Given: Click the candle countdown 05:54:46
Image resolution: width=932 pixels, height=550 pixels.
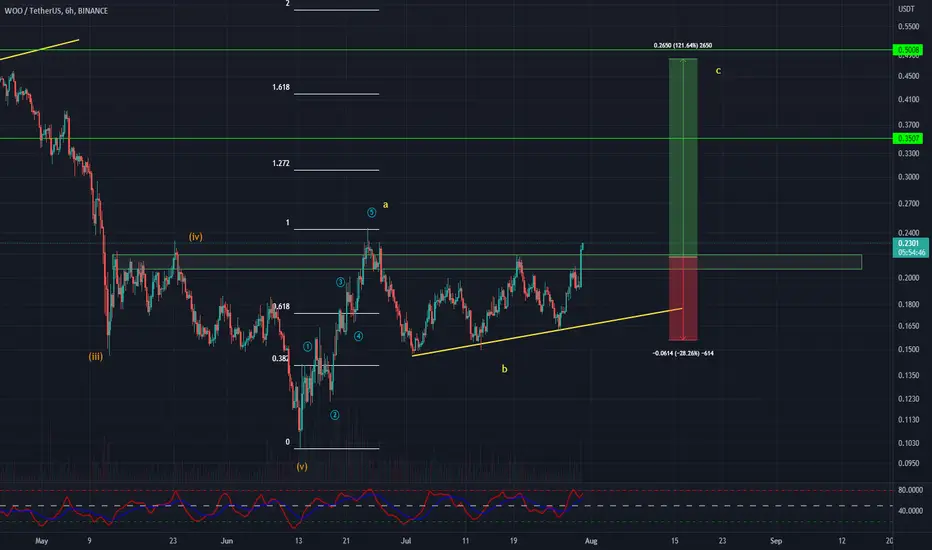Looking at the screenshot, I should (911, 253).
